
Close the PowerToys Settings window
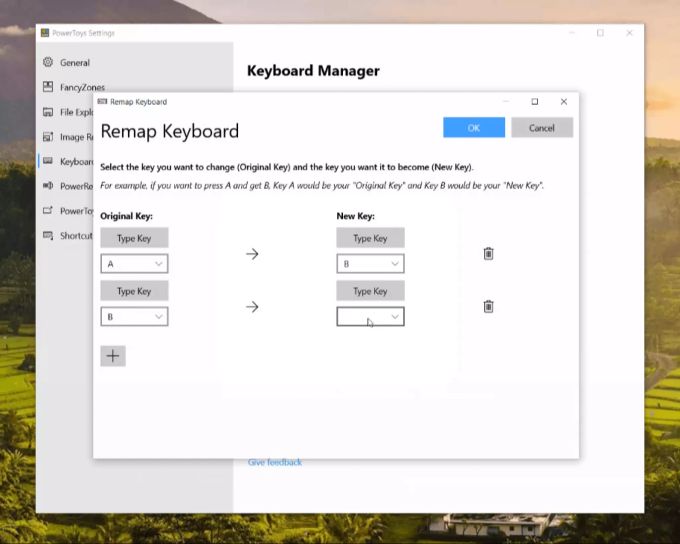[629, 33]
